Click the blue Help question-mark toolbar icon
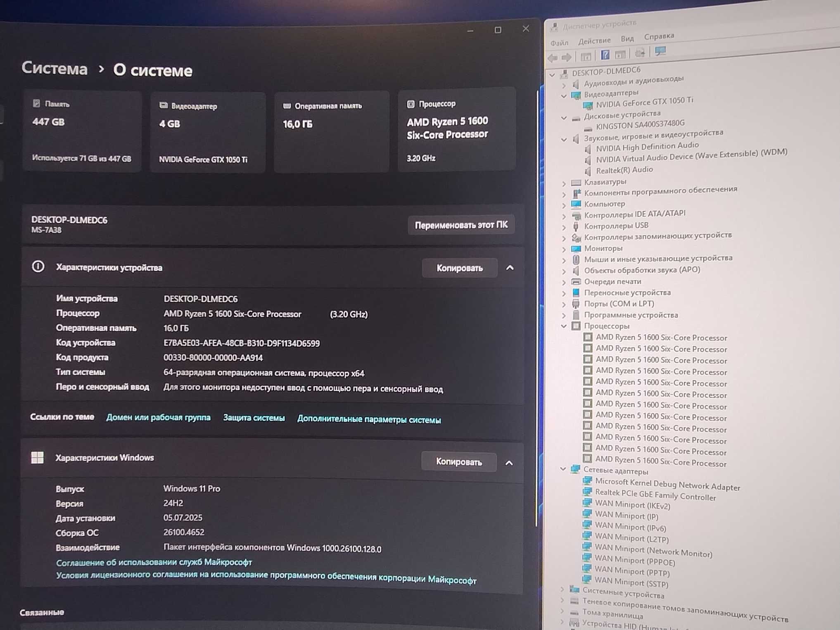Viewport: 840px width, 630px height. 605,55
